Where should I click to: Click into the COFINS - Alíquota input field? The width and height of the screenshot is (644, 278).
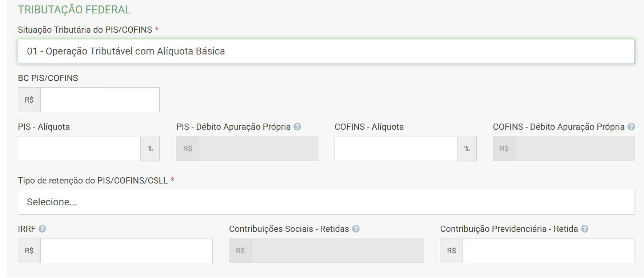click(x=396, y=149)
